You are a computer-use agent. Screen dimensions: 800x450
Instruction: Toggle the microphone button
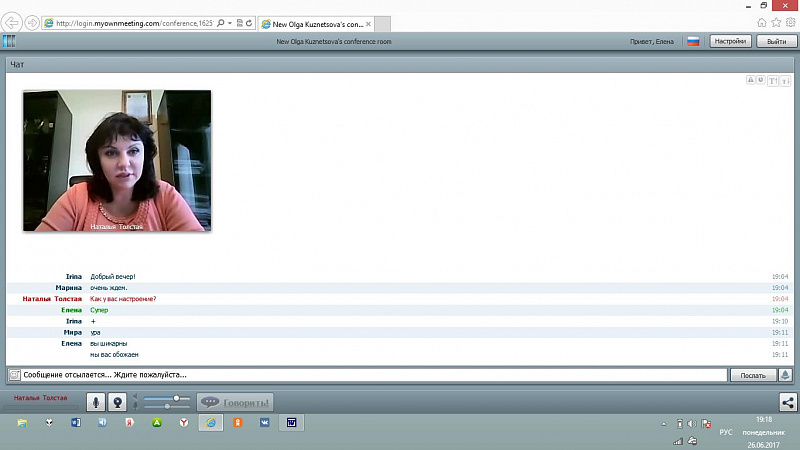click(97, 402)
